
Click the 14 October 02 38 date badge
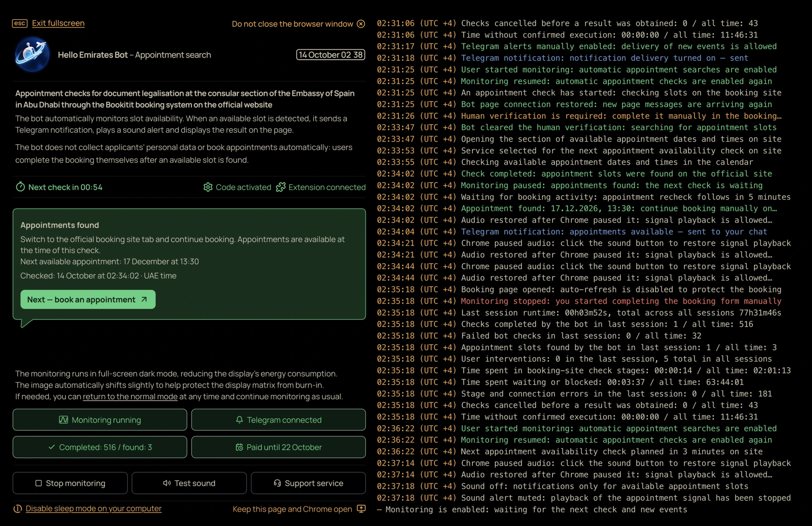[x=331, y=55]
